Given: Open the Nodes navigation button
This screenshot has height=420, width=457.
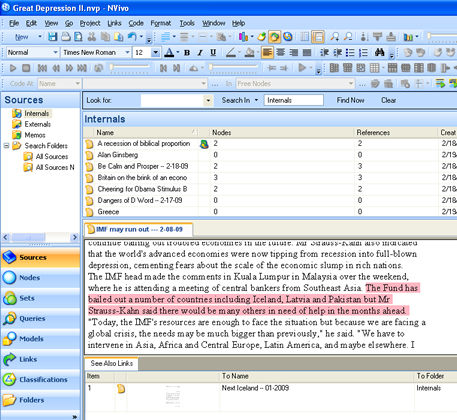Looking at the screenshot, I should (40, 278).
